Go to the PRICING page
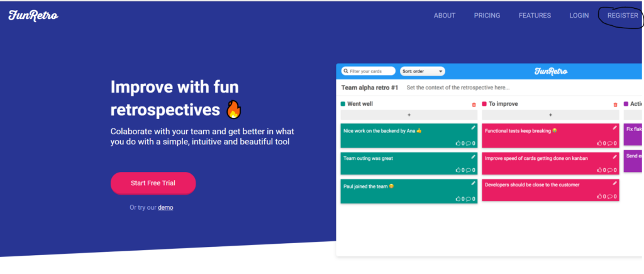The image size is (644, 274). coord(487,16)
